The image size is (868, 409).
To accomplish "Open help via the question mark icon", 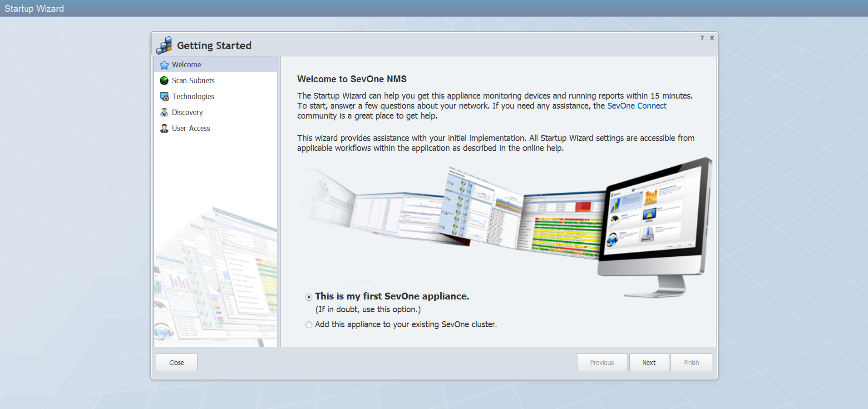I will coord(702,38).
